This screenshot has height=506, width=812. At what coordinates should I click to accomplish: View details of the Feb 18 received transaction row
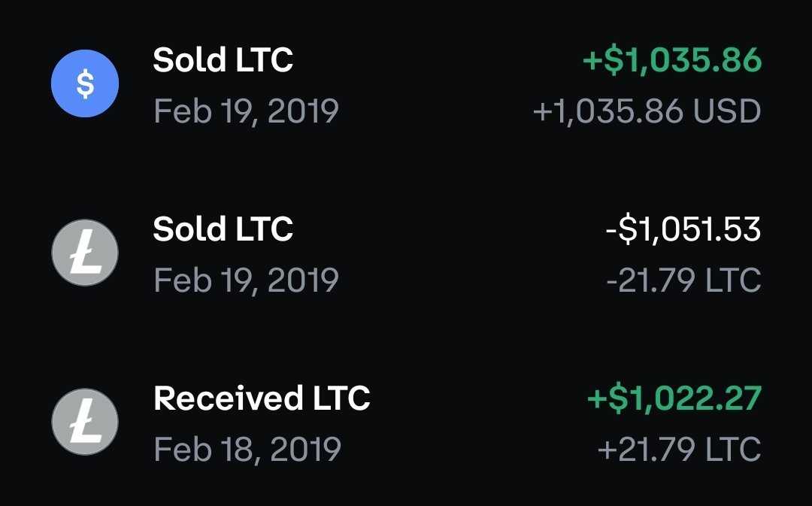click(x=406, y=423)
